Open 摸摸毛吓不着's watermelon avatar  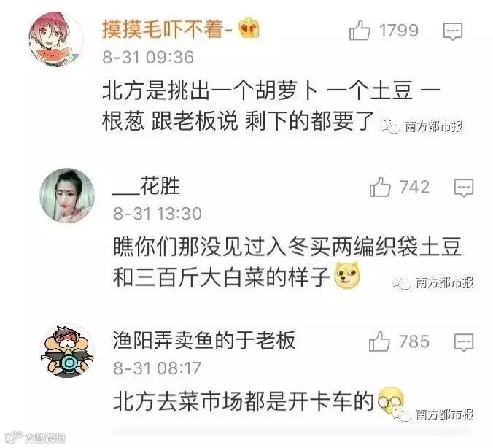(55, 39)
